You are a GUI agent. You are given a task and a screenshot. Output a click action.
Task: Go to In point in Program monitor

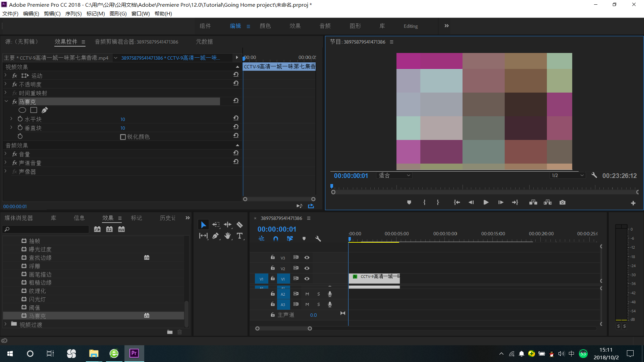click(x=457, y=202)
